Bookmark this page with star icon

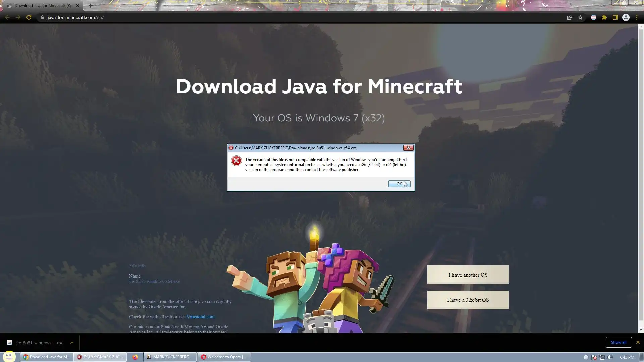pos(580,17)
